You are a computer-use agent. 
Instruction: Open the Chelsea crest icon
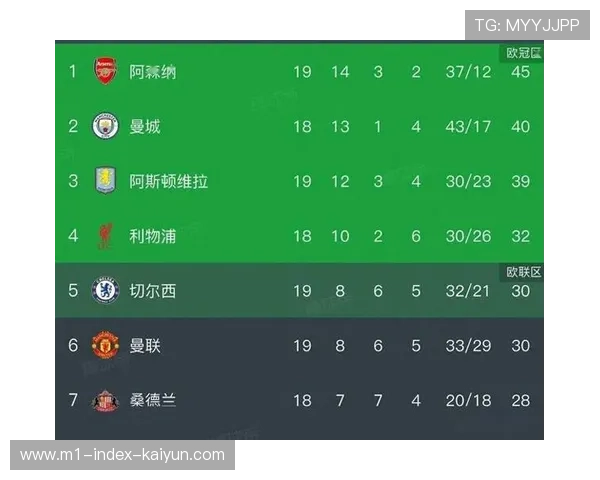105,291
